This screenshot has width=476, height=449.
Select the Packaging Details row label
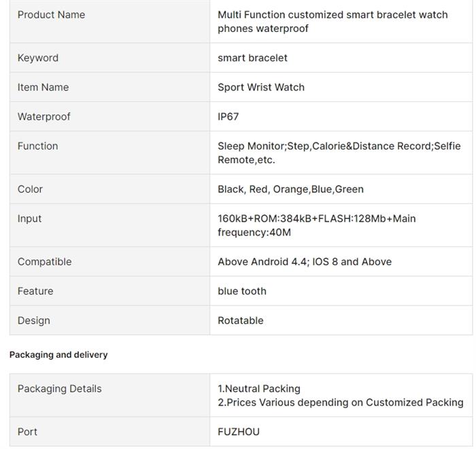click(x=60, y=389)
